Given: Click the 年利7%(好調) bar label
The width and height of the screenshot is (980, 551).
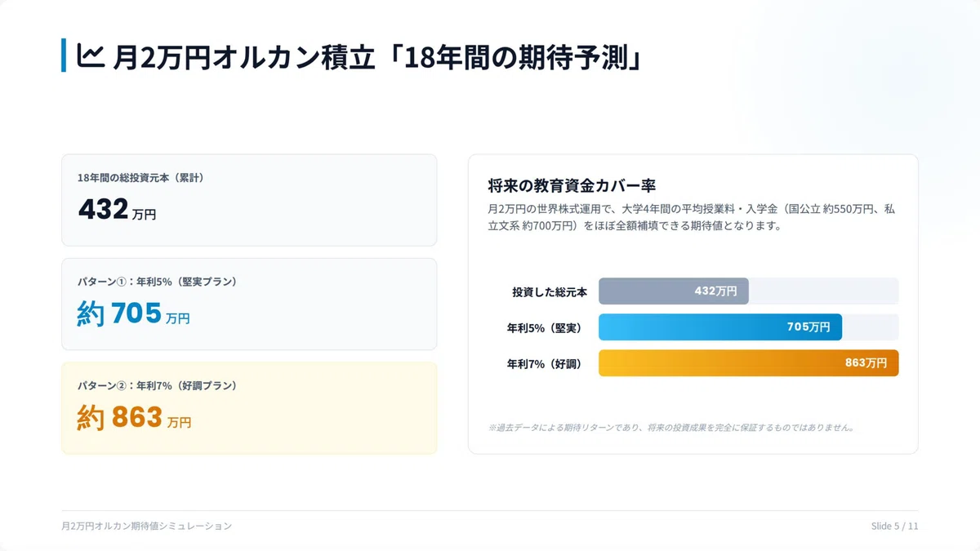Looking at the screenshot, I should coord(545,363).
